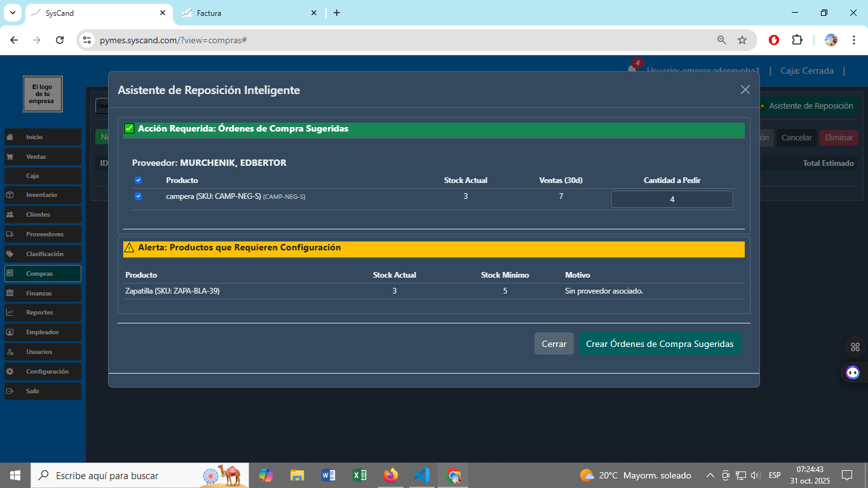Reload the page with refresh icon
The width and height of the screenshot is (868, 488).
(x=60, y=40)
